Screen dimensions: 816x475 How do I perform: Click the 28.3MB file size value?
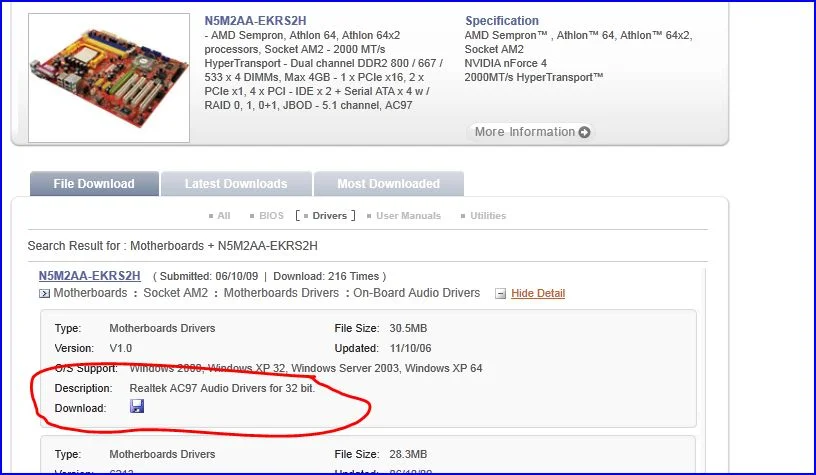tap(408, 454)
